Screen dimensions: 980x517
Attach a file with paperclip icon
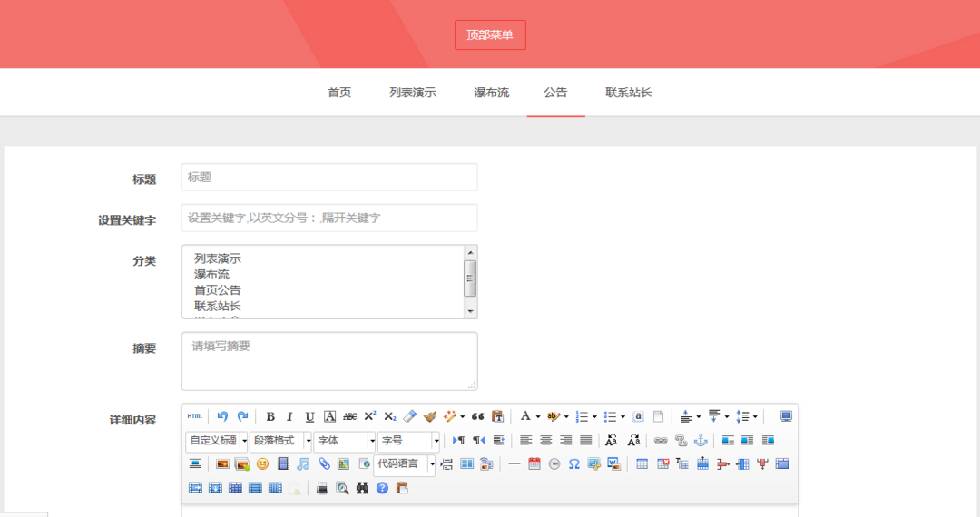pyautogui.click(x=323, y=463)
